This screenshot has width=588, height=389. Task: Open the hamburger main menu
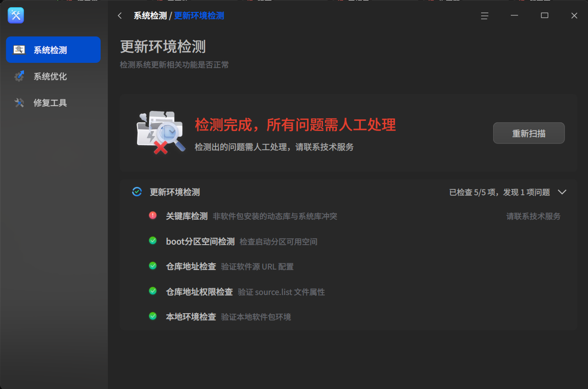pos(484,16)
